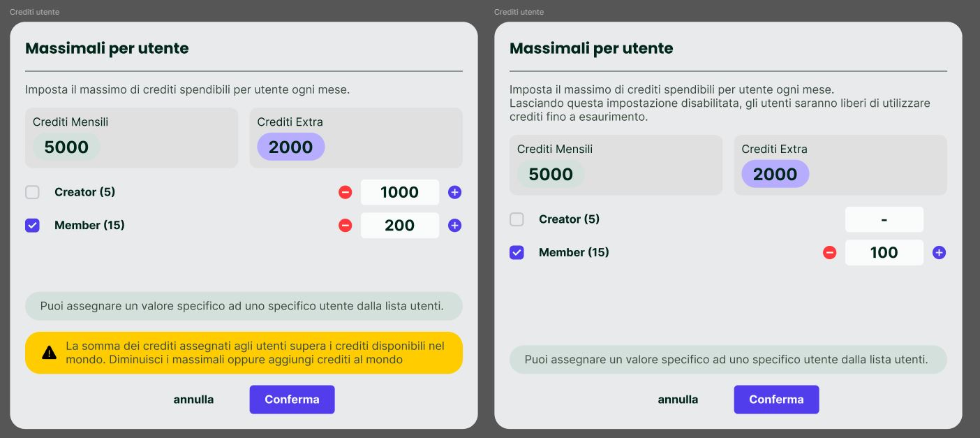Click the red minus beside the 100 value
This screenshot has height=438, width=980.
pyautogui.click(x=829, y=253)
